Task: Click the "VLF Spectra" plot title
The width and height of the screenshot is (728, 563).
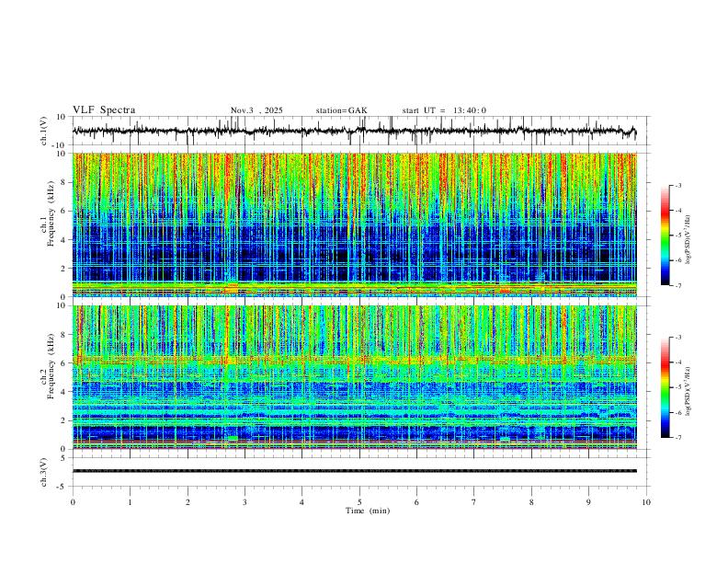Action: click(x=104, y=110)
